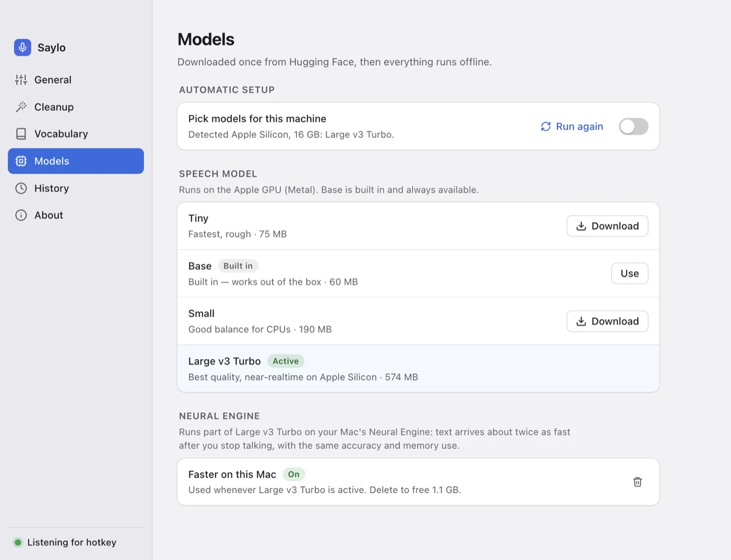The image size is (731, 560).
Task: Click the SPEECH MODEL section header
Action: [218, 174]
